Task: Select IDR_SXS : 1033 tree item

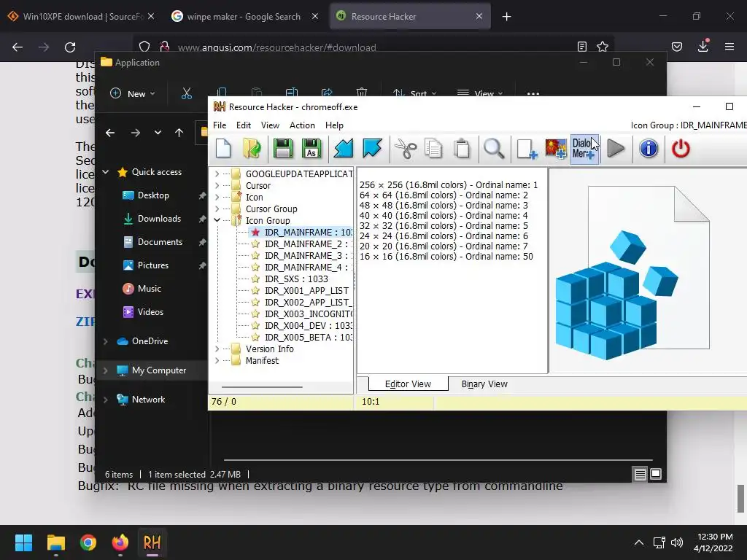Action: 296,279
